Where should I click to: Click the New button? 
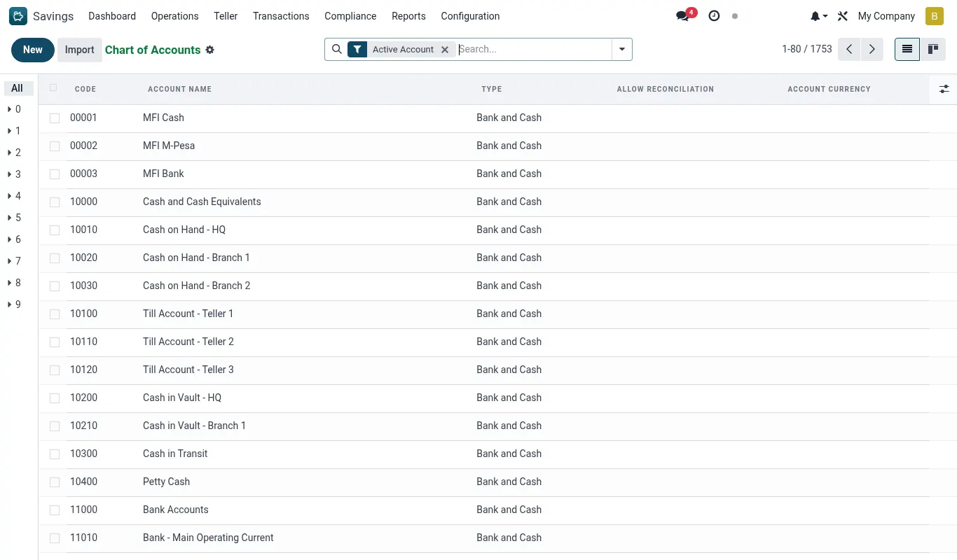click(x=32, y=50)
